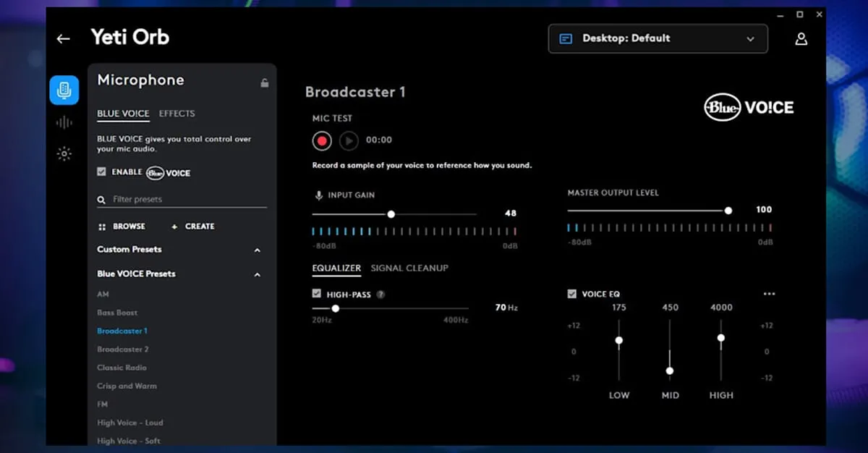Click the High-Pass value 70 Hz
This screenshot has height=453, width=868.
point(506,308)
